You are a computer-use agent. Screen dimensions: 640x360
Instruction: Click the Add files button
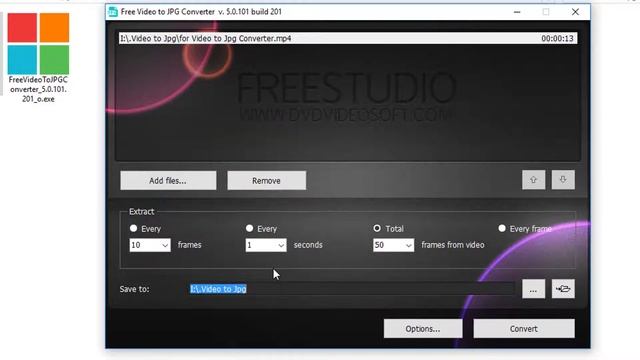pyautogui.click(x=168, y=180)
